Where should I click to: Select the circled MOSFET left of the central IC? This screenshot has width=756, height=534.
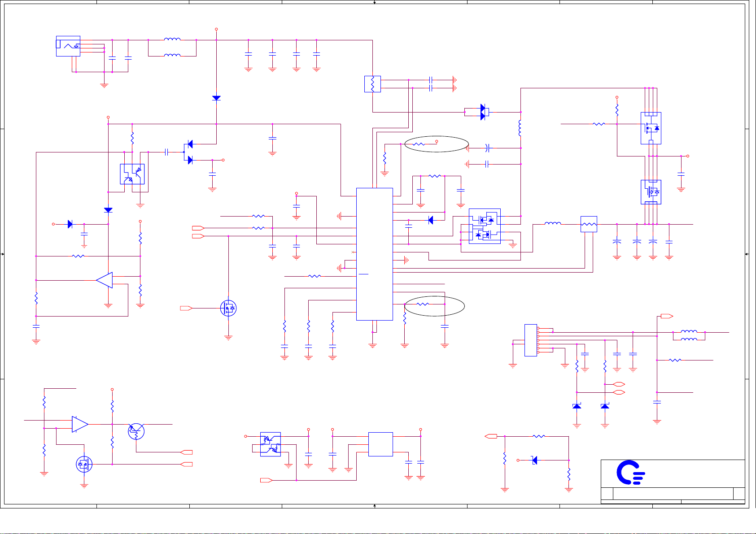click(228, 308)
